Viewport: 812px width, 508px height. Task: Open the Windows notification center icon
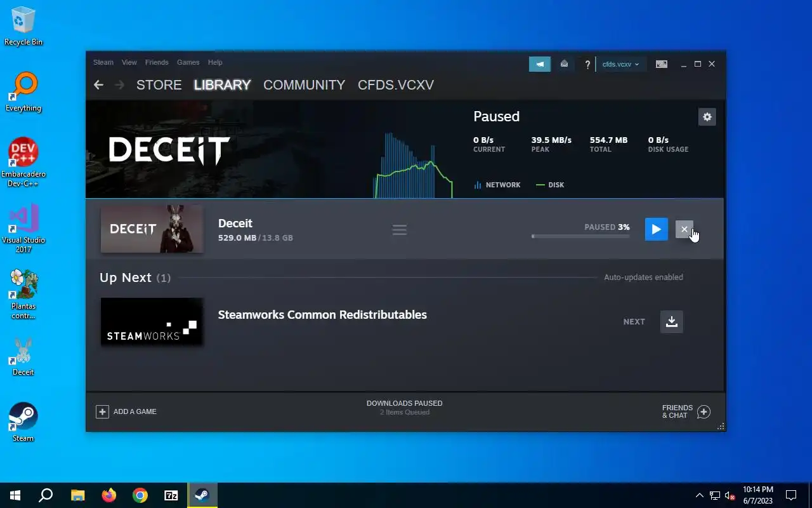pos(791,495)
